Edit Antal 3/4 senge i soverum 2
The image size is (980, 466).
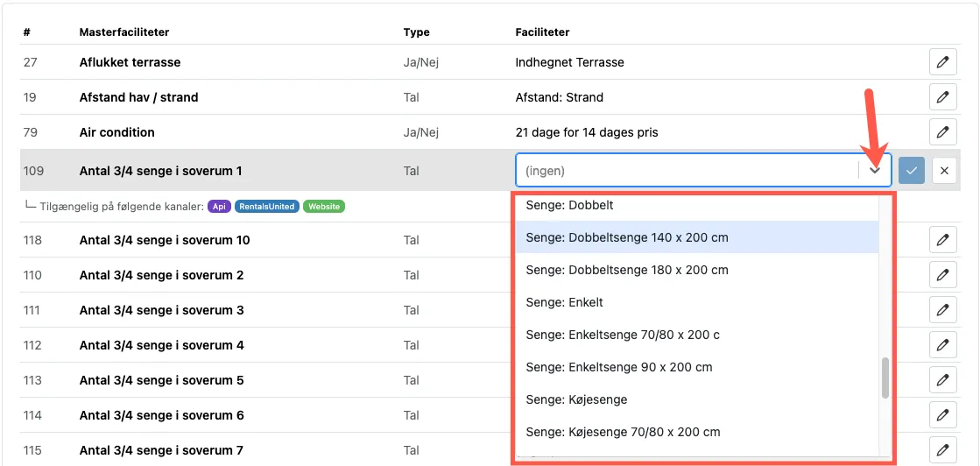[942, 275]
